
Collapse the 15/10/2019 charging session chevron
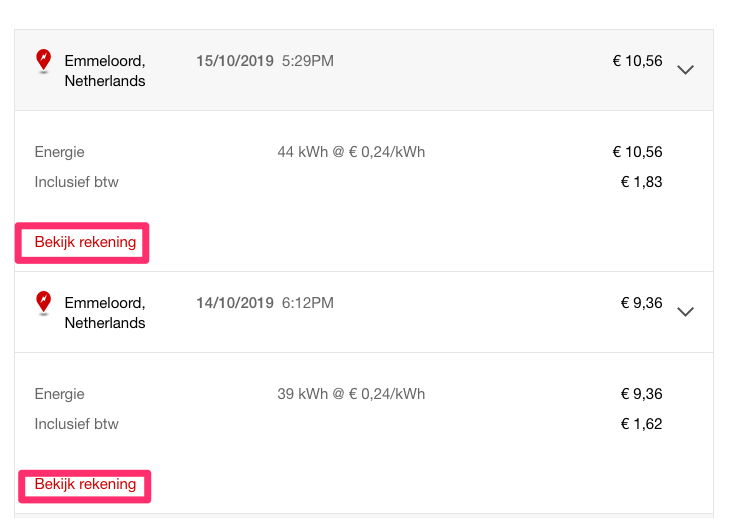[685, 70]
